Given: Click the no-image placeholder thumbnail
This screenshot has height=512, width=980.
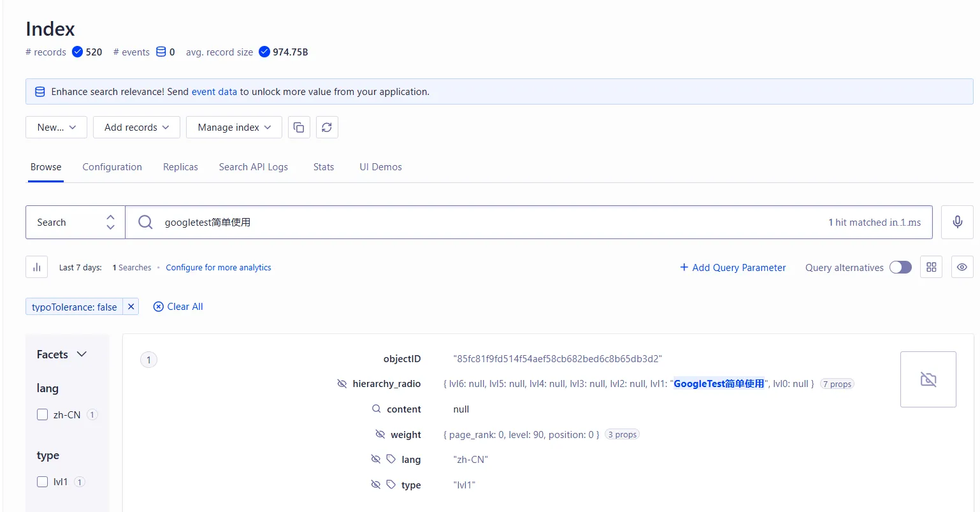Looking at the screenshot, I should (928, 379).
